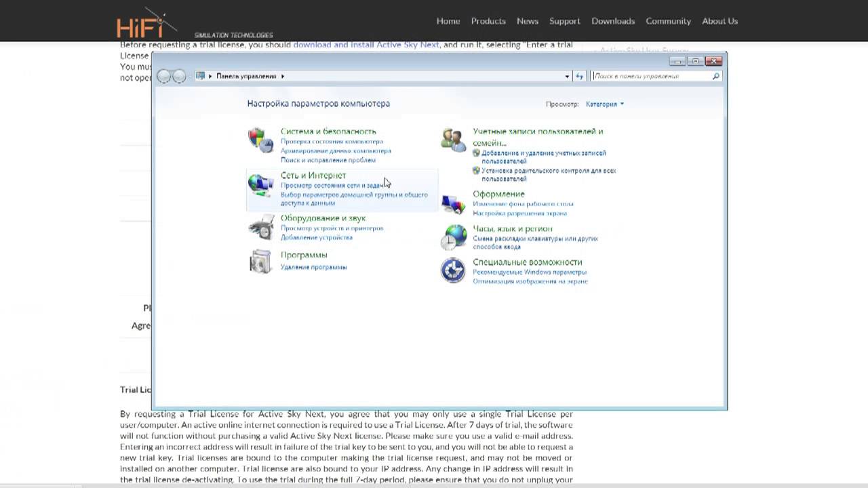The width and height of the screenshot is (868, 488).
Task: Click Оптимизация изображения на экране link
Action: (x=530, y=281)
